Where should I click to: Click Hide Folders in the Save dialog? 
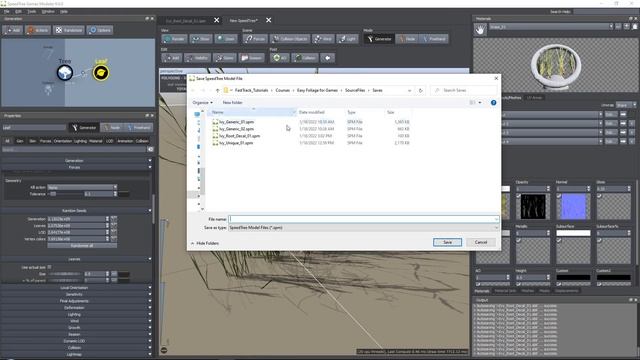(205, 243)
